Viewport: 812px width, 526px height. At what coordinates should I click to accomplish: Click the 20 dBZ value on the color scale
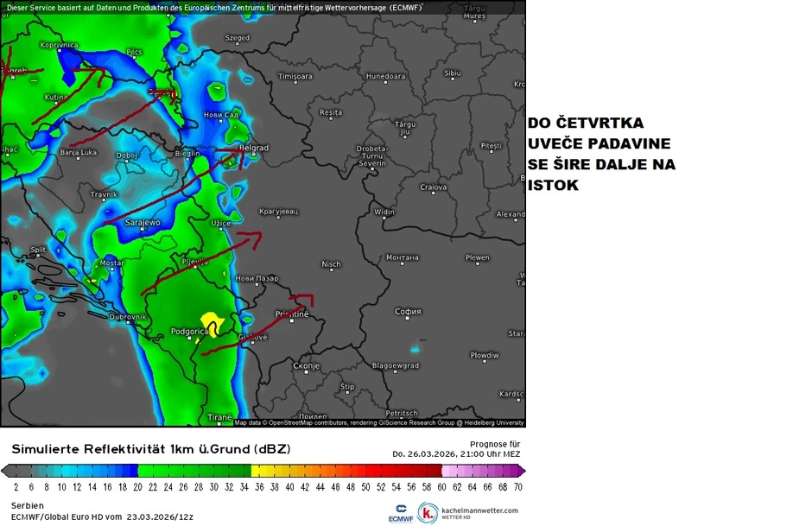[x=136, y=487]
